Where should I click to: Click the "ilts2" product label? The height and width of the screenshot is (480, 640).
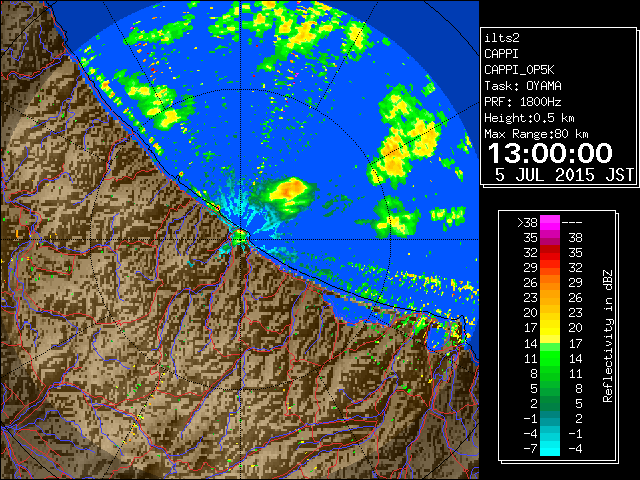tap(502, 38)
